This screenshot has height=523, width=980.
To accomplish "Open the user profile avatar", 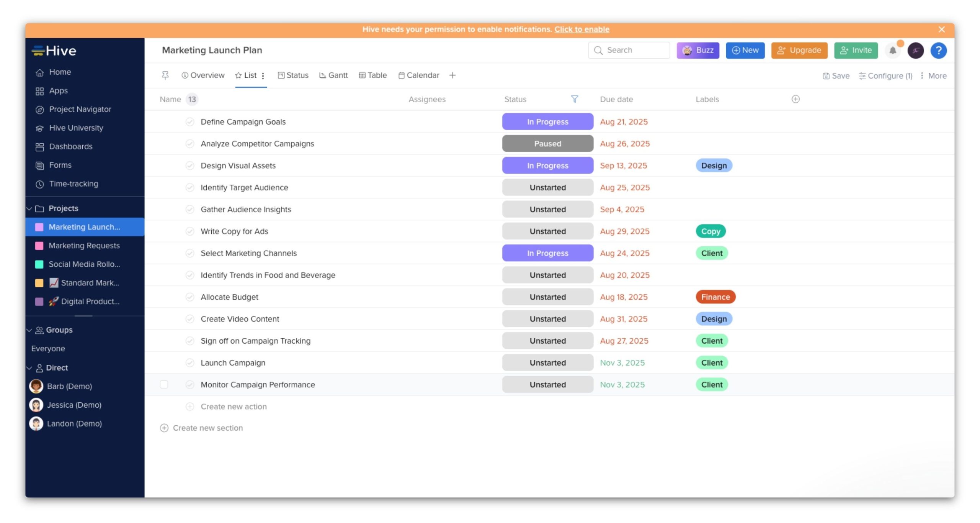I will coord(915,51).
